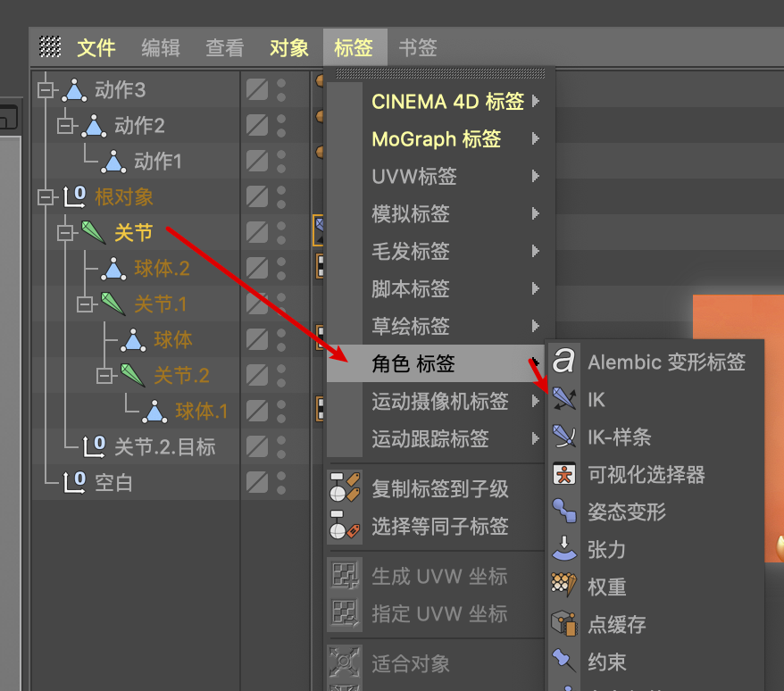Toggle visibility dots for 球体.2
784x691 pixels.
tap(281, 269)
